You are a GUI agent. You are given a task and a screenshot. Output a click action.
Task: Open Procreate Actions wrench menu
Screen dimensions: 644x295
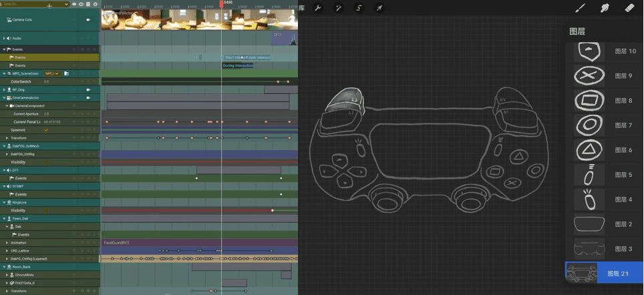(317, 8)
